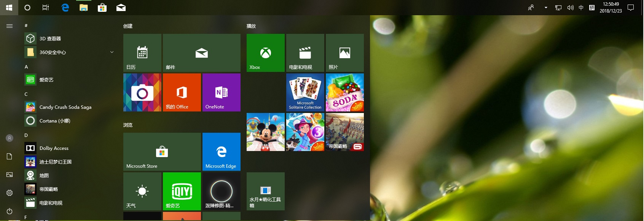The image size is (644, 221).
Task: Open the Xbox tile
Action: (x=266, y=53)
